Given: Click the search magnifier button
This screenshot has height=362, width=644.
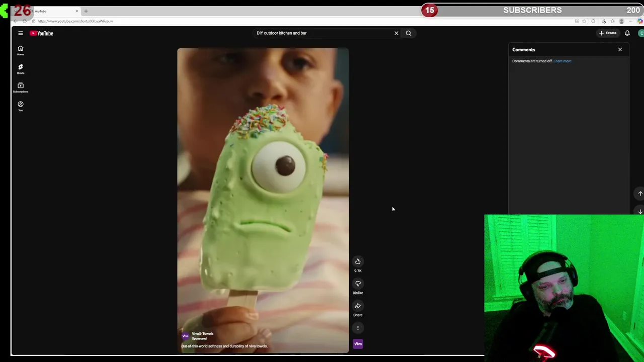Looking at the screenshot, I should click(409, 33).
